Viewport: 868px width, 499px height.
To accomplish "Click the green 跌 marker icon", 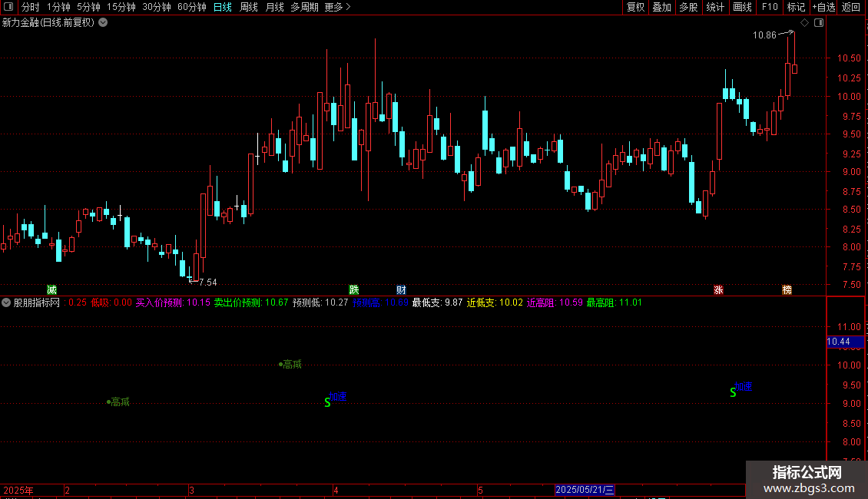I will click(354, 290).
